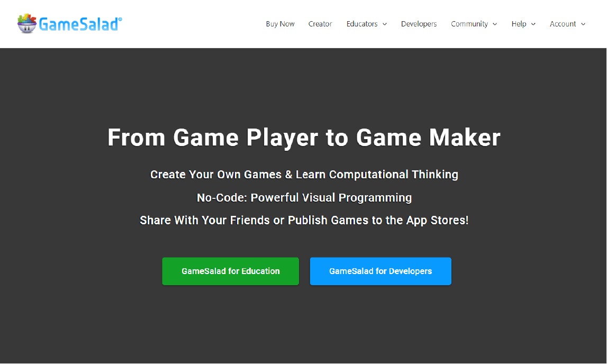The width and height of the screenshot is (607, 364).
Task: Go to the Creator page
Action: [320, 24]
